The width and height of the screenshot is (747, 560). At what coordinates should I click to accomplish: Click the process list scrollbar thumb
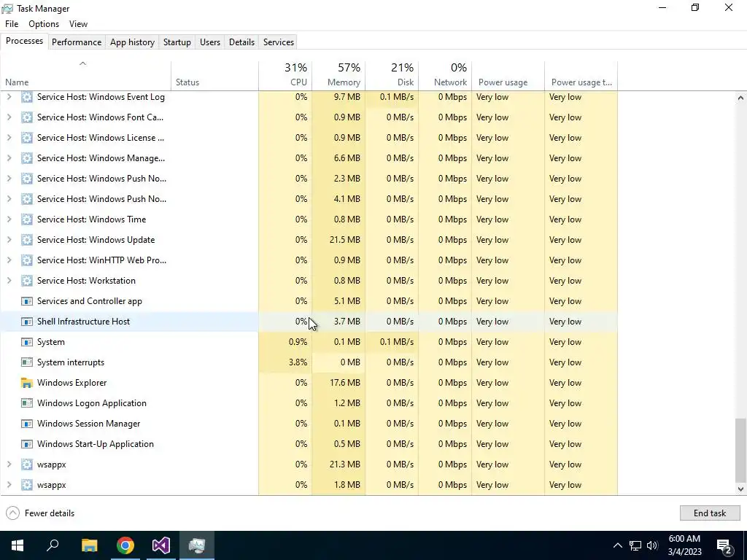pos(740,450)
